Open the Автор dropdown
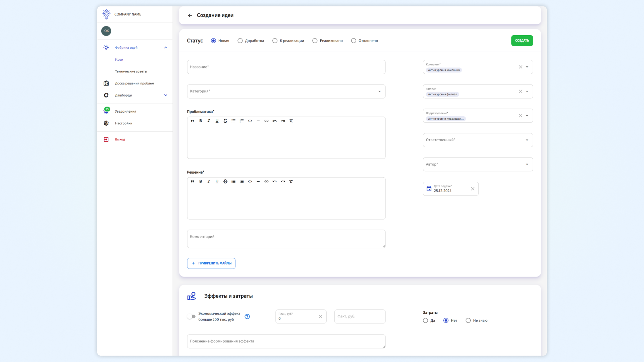Image resolution: width=644 pixels, height=362 pixels. point(478,165)
